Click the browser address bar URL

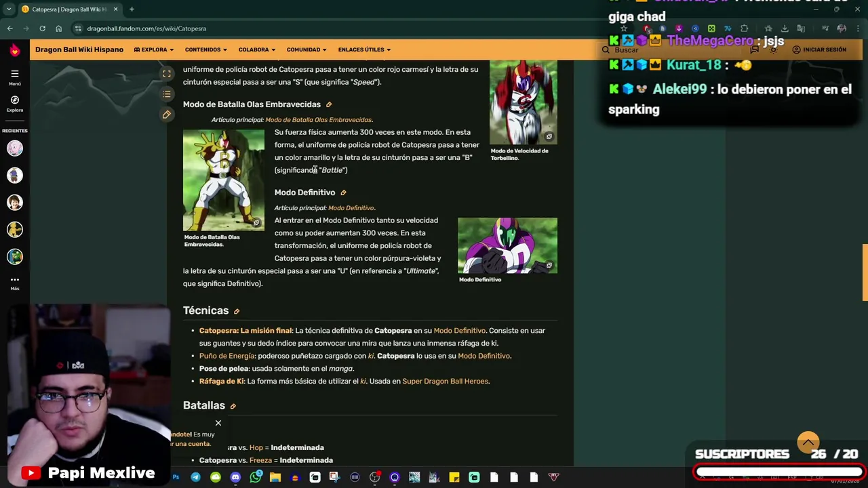[x=146, y=28]
